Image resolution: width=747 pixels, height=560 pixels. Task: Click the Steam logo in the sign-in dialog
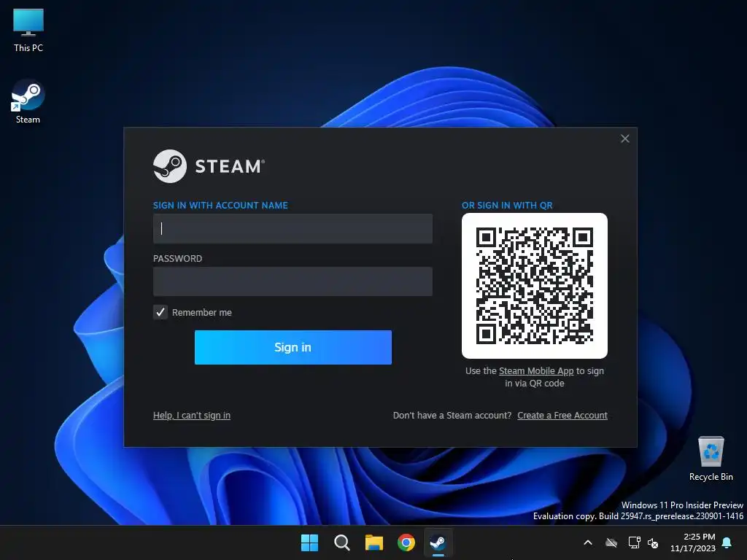209,166
